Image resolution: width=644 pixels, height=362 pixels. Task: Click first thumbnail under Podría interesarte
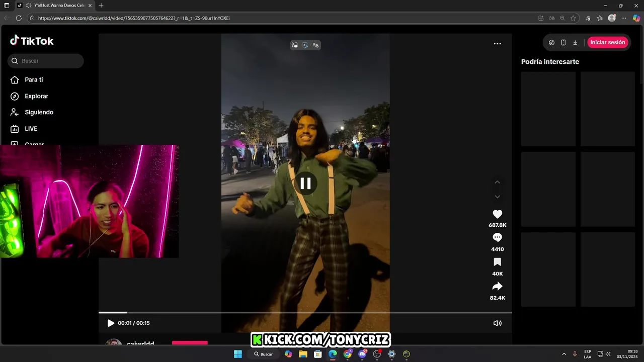(x=548, y=109)
